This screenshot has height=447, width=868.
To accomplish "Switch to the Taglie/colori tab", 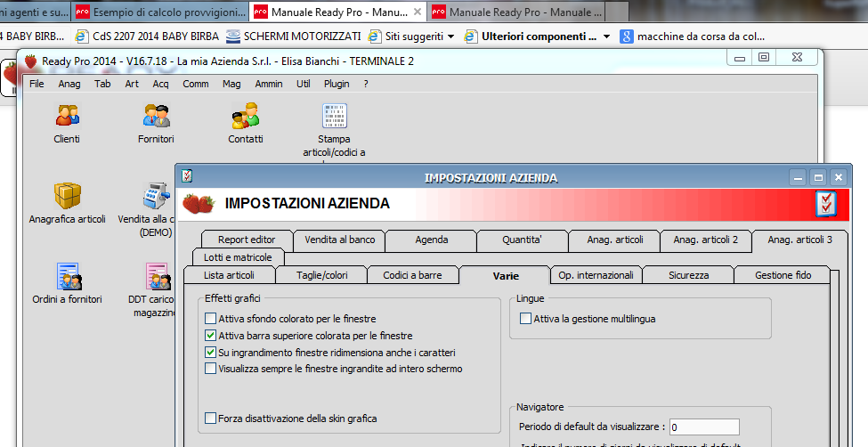I will pyautogui.click(x=322, y=275).
